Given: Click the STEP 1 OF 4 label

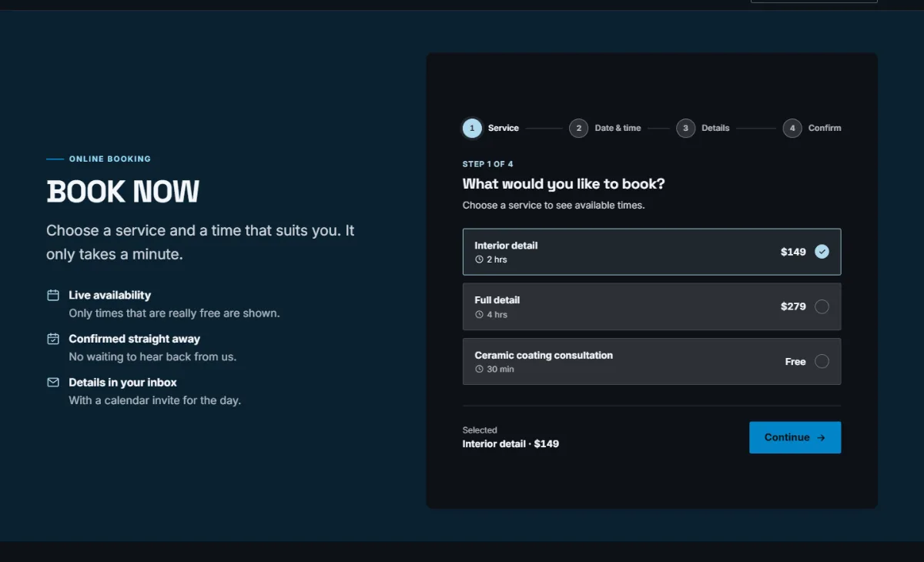Looking at the screenshot, I should (x=487, y=164).
